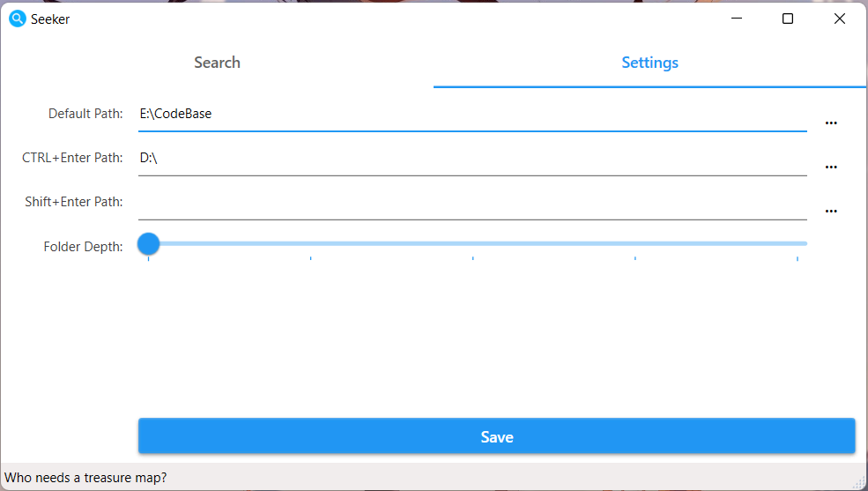Focus the empty Shift+Enter Path field
The height and width of the screenshot is (491, 868).
[x=472, y=203]
